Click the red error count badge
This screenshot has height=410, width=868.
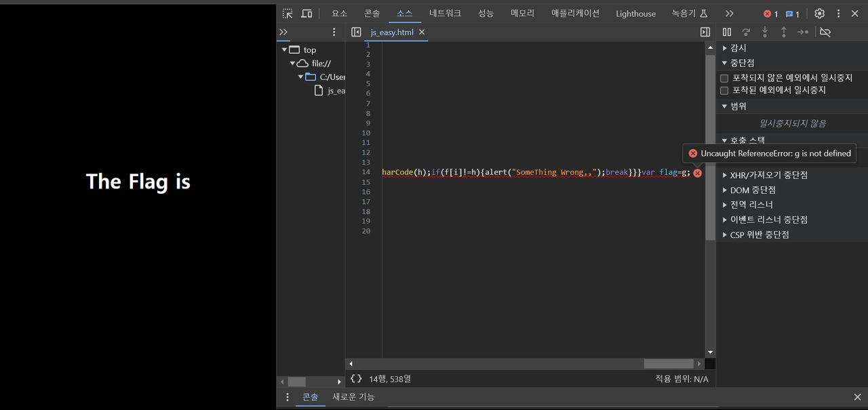[770, 14]
